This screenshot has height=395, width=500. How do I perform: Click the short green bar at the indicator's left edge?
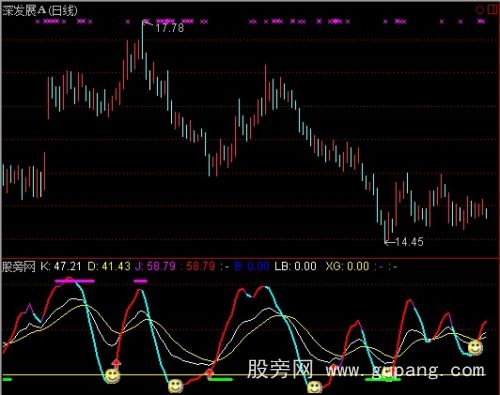[7, 379]
